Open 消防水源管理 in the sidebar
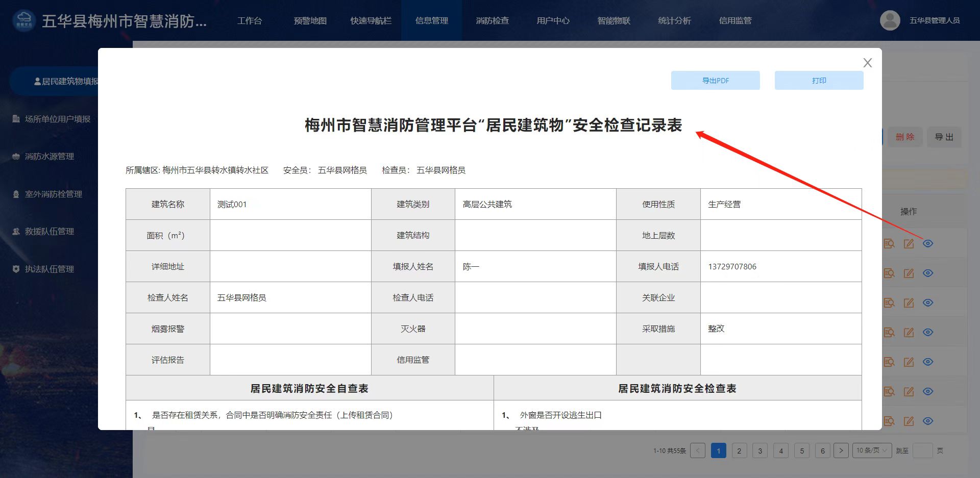Image resolution: width=980 pixels, height=478 pixels. pyautogui.click(x=50, y=157)
